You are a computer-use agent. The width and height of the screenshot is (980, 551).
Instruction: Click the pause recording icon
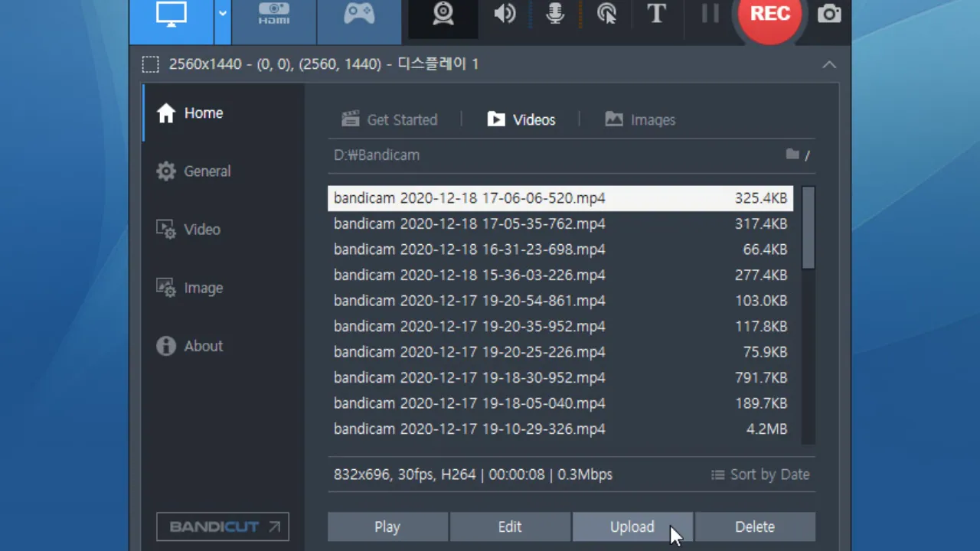(x=710, y=14)
